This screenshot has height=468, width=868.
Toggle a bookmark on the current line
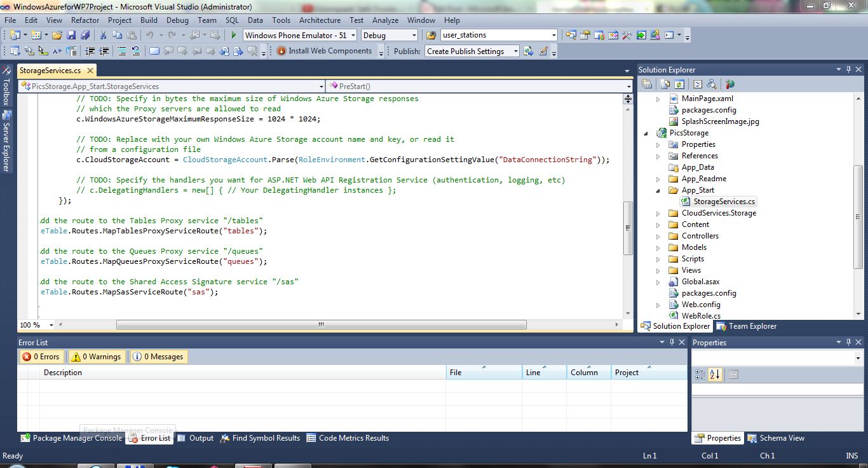(154, 52)
